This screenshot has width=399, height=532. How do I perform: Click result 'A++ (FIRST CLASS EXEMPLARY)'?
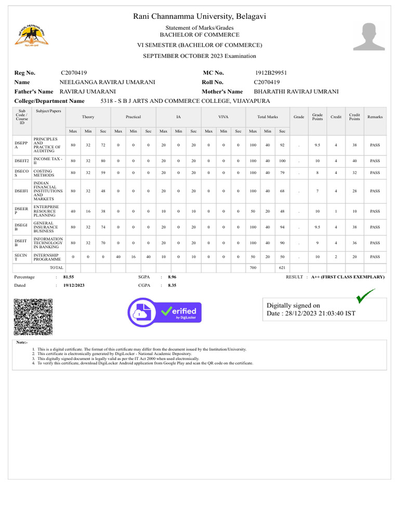348,277
